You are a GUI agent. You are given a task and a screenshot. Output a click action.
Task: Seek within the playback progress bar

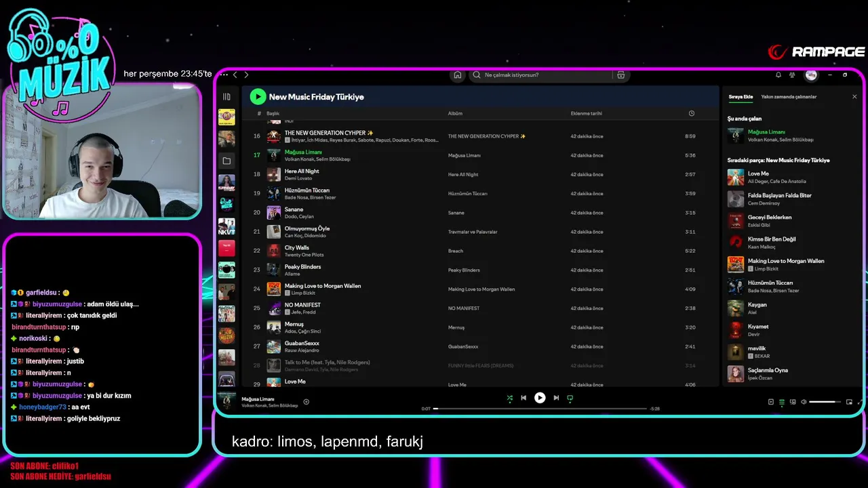point(540,409)
